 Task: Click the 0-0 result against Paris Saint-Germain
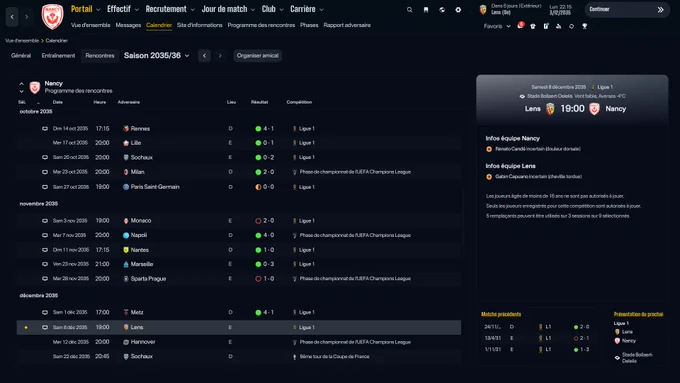point(268,187)
